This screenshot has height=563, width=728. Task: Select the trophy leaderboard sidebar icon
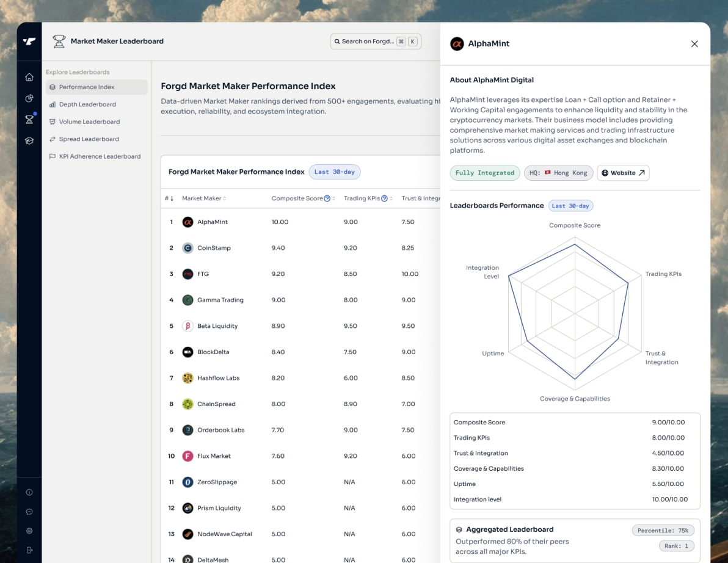[x=29, y=119]
